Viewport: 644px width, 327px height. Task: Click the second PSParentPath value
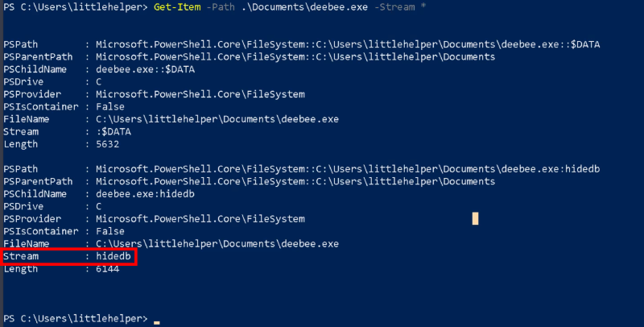click(x=295, y=182)
